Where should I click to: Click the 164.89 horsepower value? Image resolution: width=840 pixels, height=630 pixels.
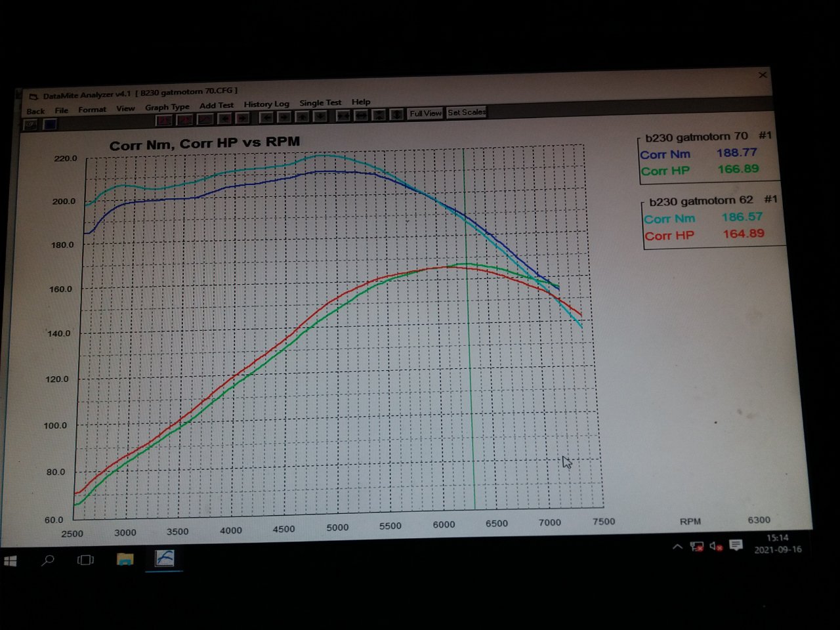click(x=743, y=234)
